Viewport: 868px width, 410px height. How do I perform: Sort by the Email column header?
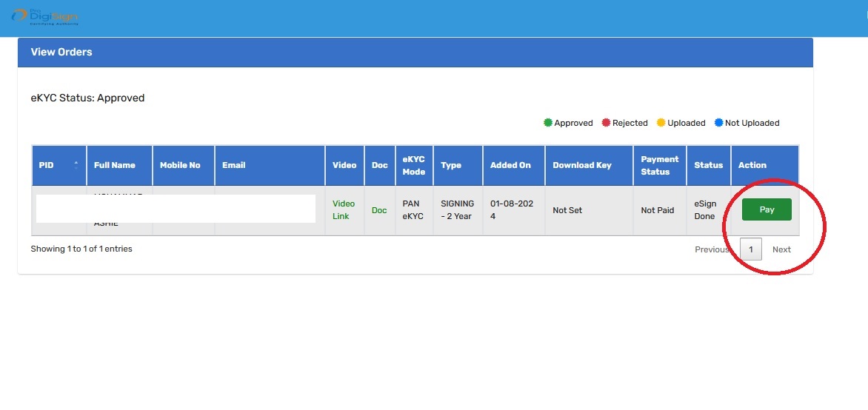coord(234,165)
